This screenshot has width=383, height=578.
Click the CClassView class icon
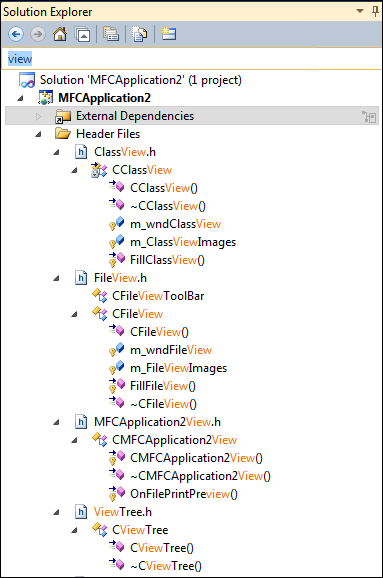click(99, 170)
